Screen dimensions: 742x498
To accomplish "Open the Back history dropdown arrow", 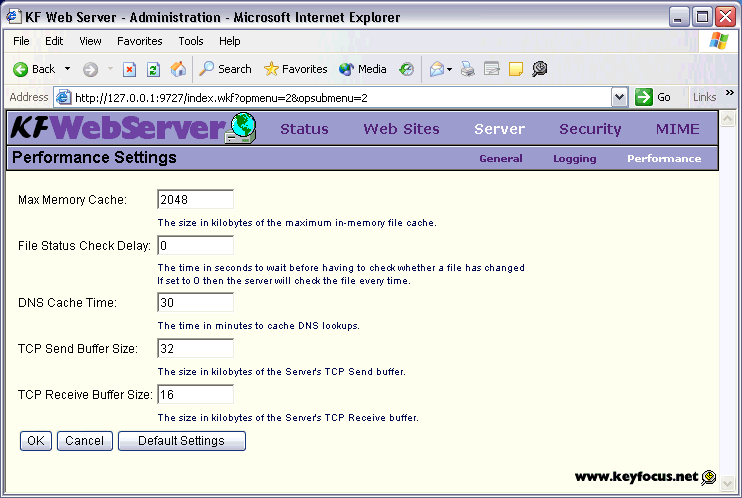I will (68, 69).
